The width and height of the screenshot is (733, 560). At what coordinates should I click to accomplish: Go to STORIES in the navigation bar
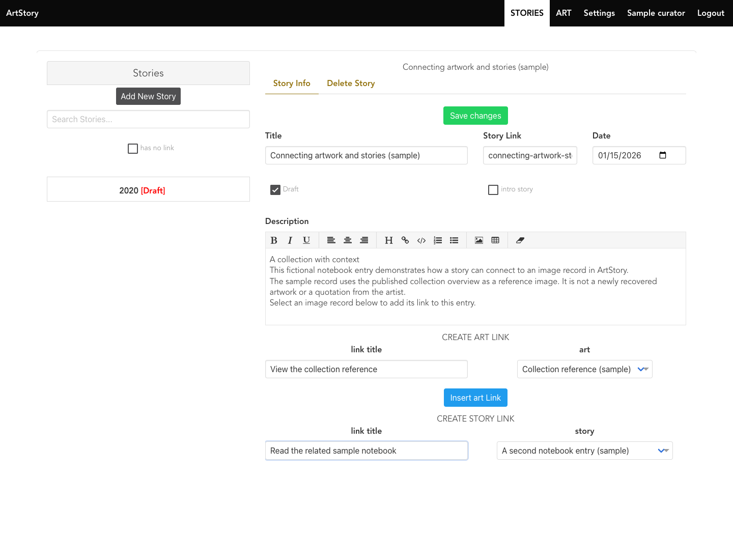point(527,13)
